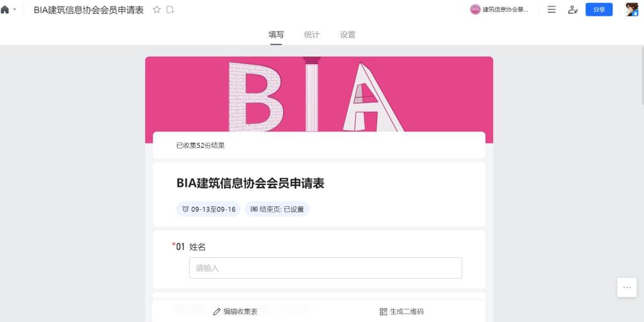The width and height of the screenshot is (644, 322).
Task: Switch to the 统计 tab
Action: (312, 35)
